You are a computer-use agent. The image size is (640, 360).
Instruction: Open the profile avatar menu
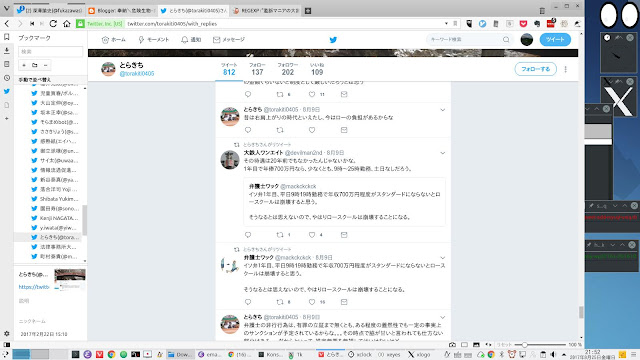[527, 40]
